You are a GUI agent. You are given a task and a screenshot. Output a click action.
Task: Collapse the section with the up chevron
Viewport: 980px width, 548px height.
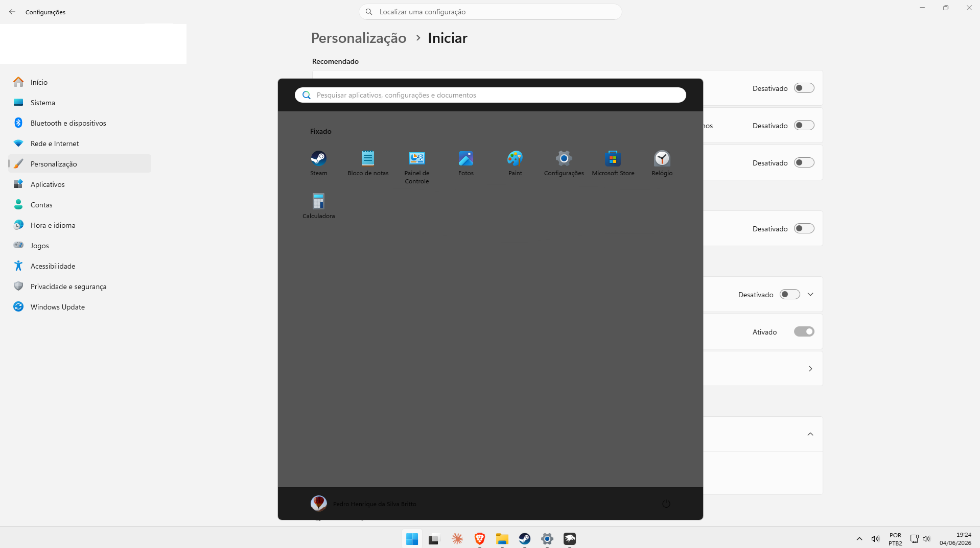click(x=810, y=434)
